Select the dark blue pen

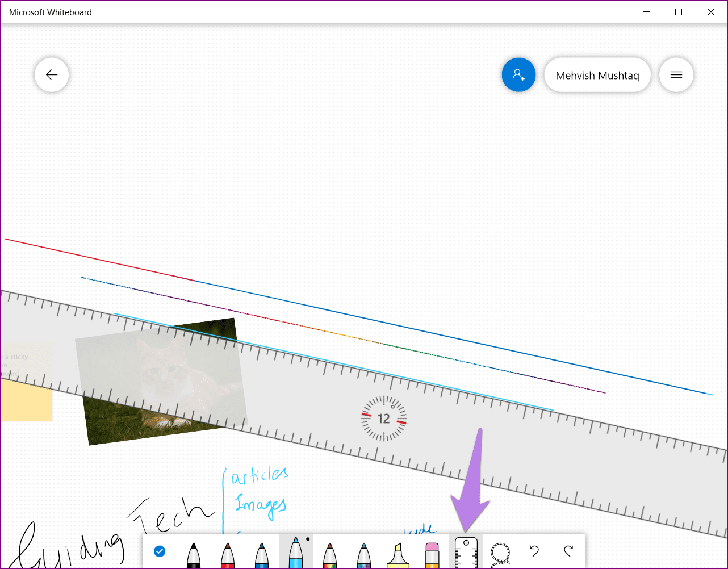coord(261,555)
